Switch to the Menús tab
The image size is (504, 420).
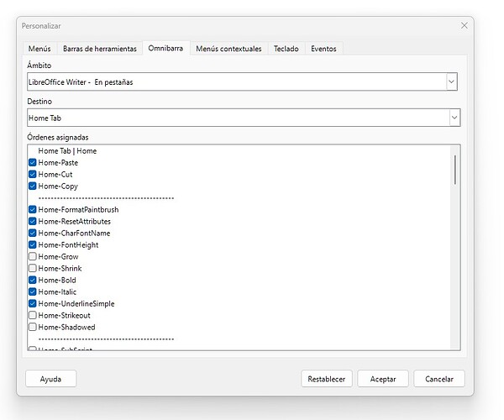coord(39,49)
